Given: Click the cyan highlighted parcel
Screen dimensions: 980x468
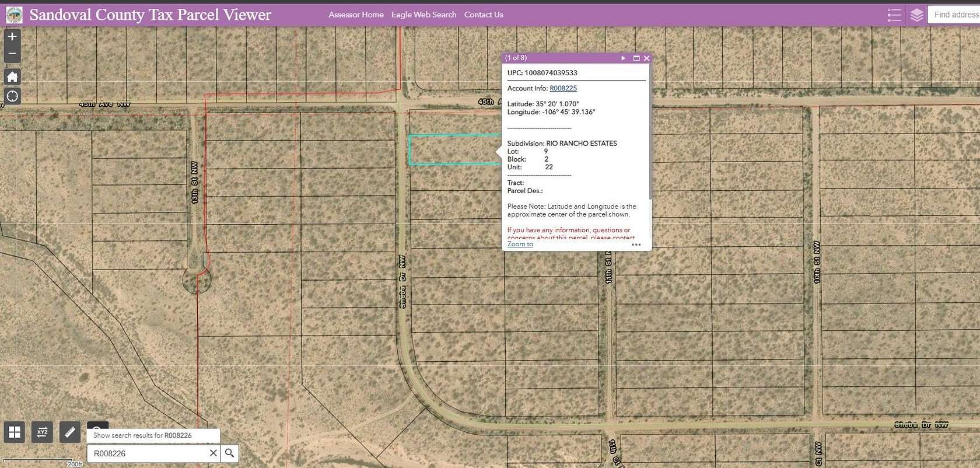Looking at the screenshot, I should 455,150.
